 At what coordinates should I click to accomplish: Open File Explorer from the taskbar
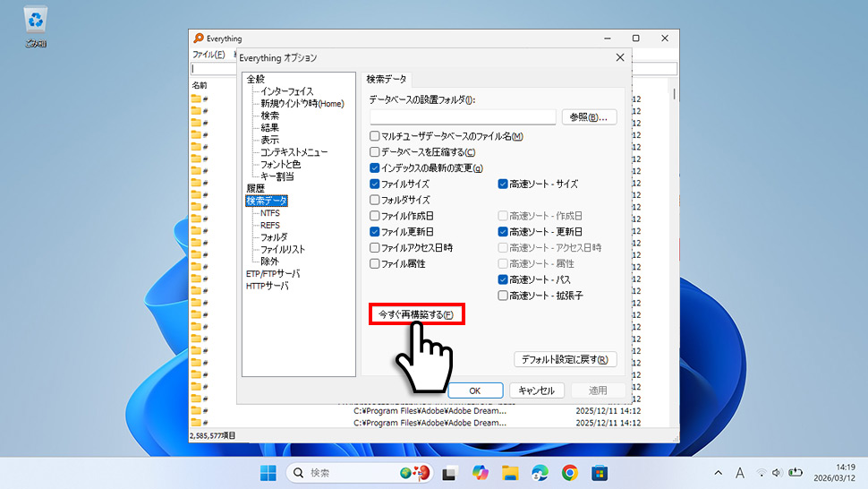point(510,473)
